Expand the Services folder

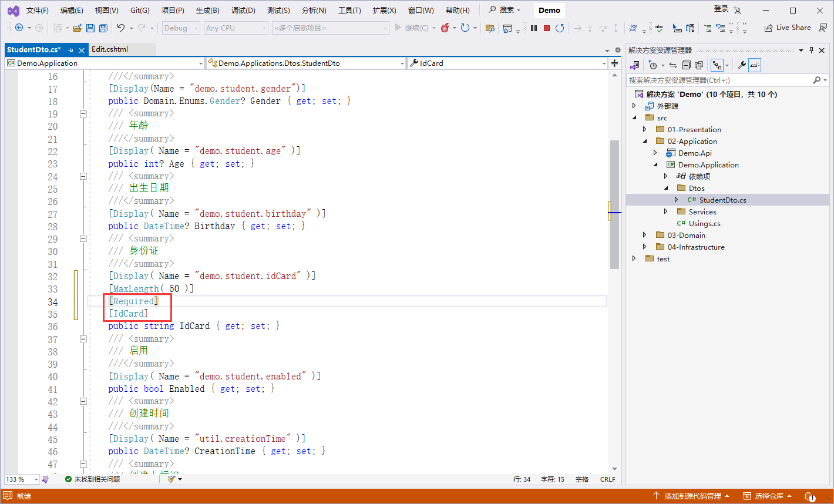[666, 211]
